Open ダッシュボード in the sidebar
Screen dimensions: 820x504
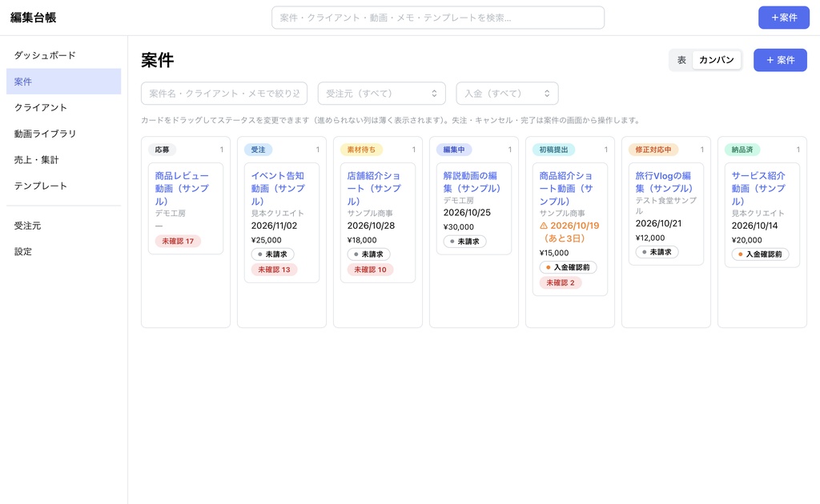point(64,55)
